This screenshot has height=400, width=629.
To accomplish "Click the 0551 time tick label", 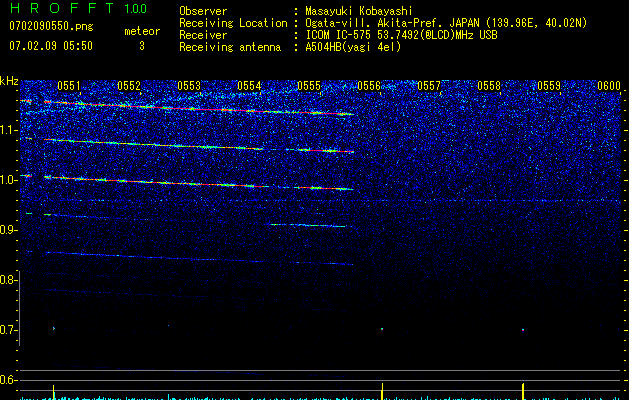I will click(x=69, y=86).
